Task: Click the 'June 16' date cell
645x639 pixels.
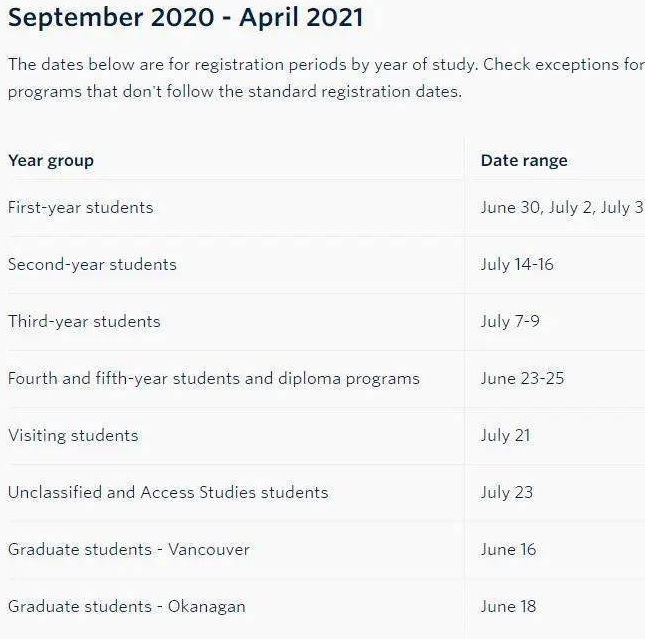Action: [508, 550]
